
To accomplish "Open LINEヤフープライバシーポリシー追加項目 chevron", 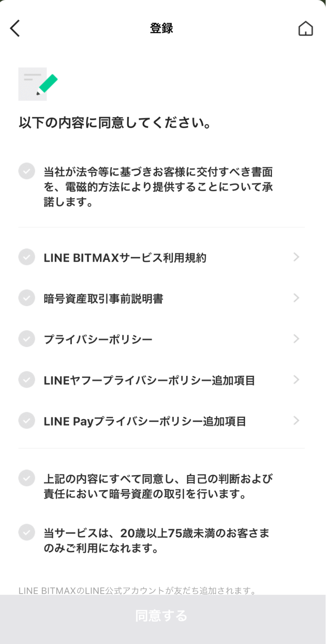I will (296, 380).
